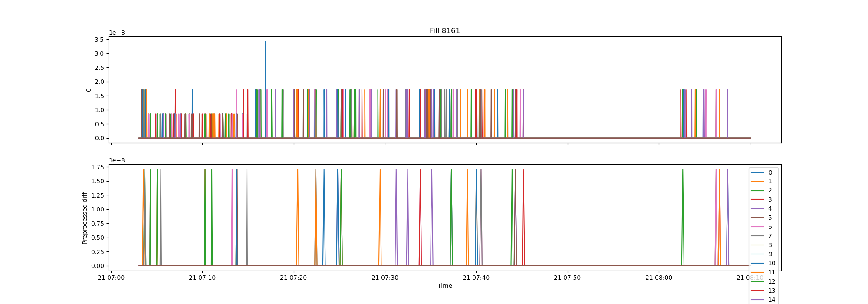The height and width of the screenshot is (304, 868).
Task: Click the x-axis tick label "21 08:00"
Action: coord(659,278)
